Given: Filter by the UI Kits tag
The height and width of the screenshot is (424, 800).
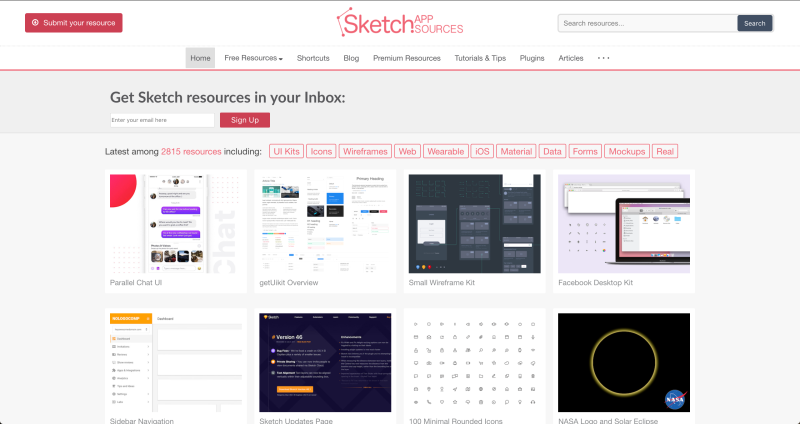Looking at the screenshot, I should tap(286, 152).
